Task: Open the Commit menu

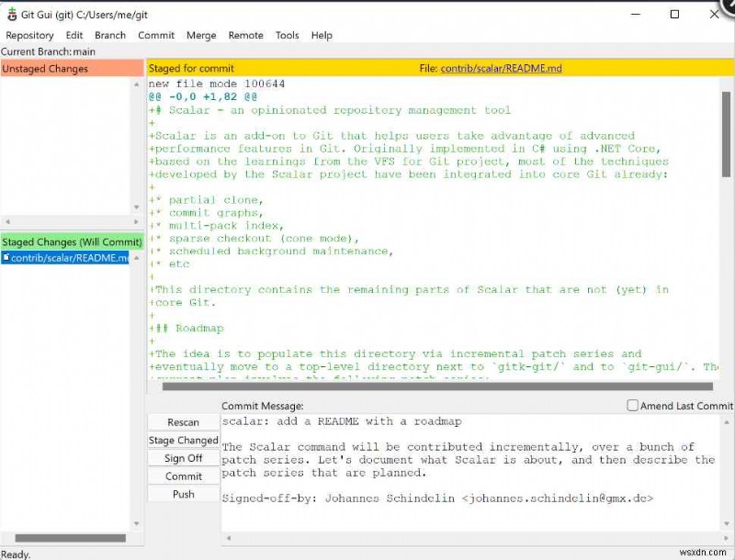Action: (x=156, y=35)
